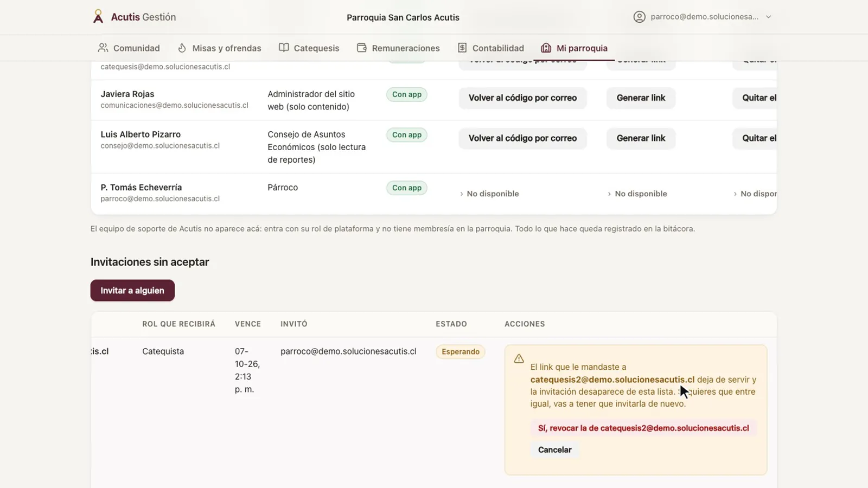Viewport: 868px width, 488px height.
Task: Select the Remuneraciones tab
Action: point(399,48)
